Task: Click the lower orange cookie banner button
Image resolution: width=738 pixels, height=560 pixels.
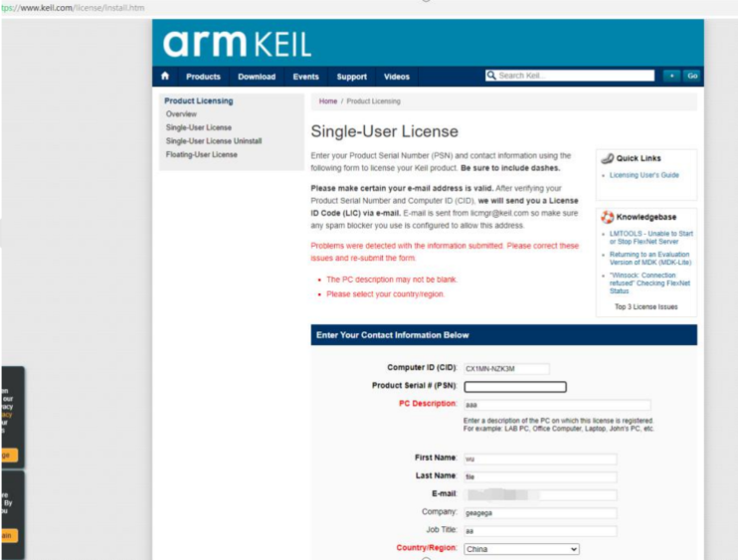Action: [9, 535]
